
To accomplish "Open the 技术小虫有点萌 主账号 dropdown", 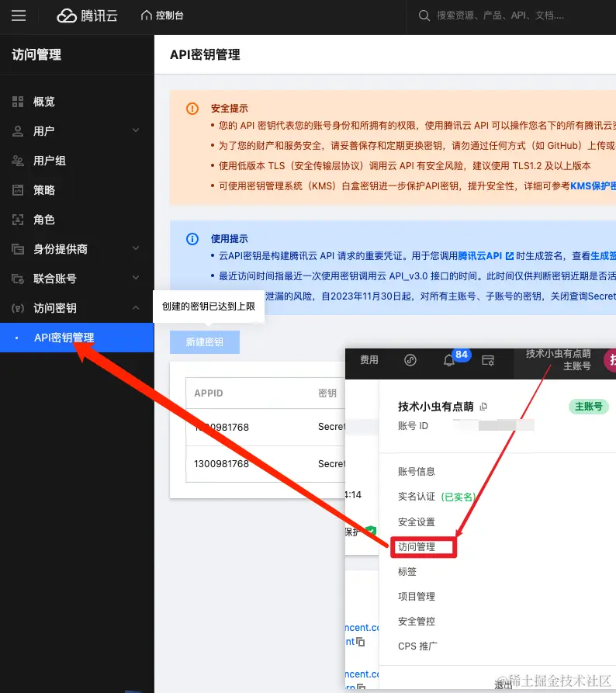I will click(559, 360).
